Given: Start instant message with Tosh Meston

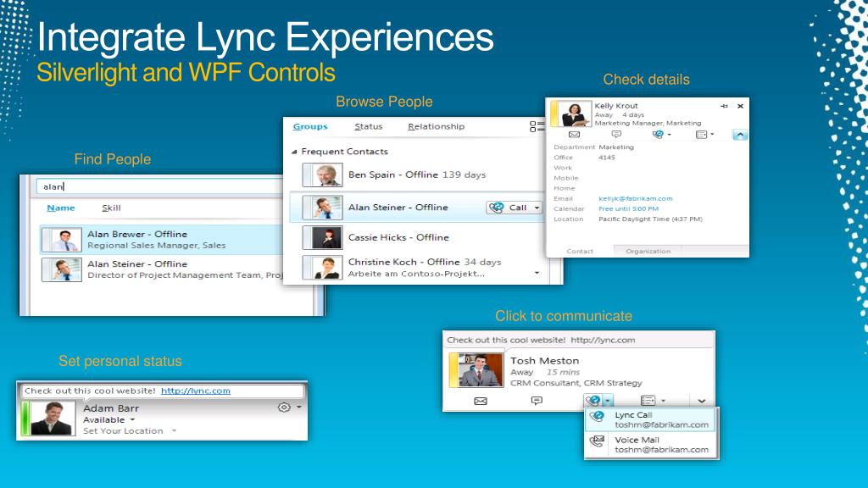Looking at the screenshot, I should point(537,401).
